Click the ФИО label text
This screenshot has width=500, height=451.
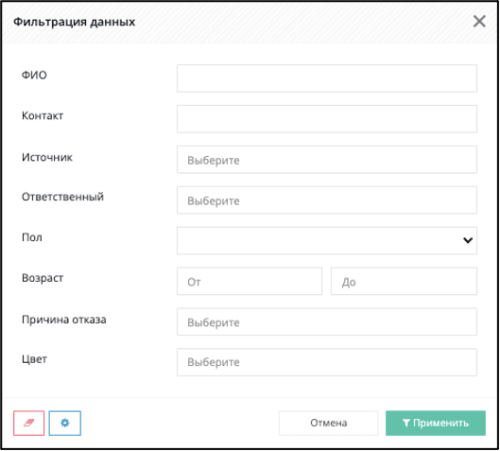click(x=34, y=75)
